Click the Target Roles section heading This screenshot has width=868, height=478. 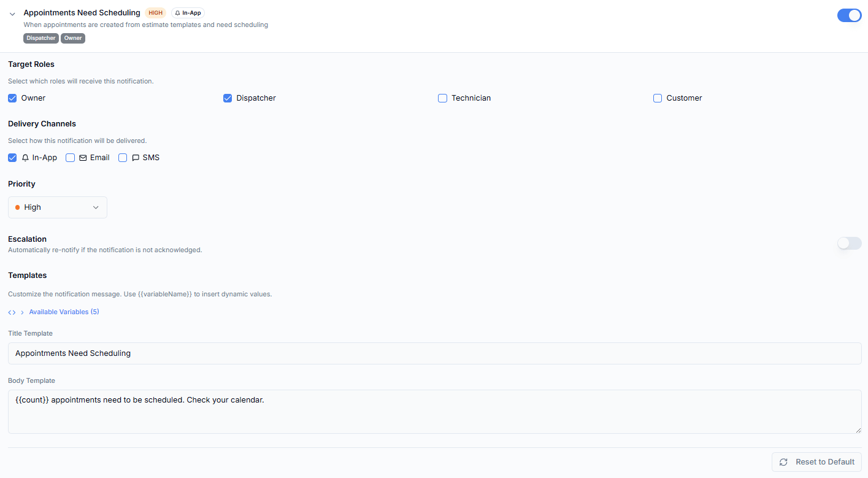click(31, 64)
